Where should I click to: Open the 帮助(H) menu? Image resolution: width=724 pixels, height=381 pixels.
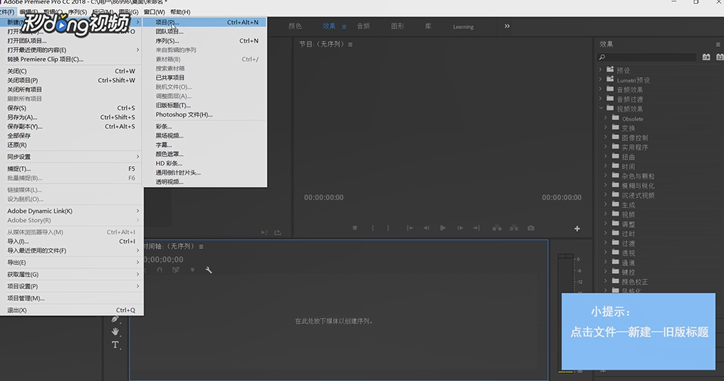[180, 12]
